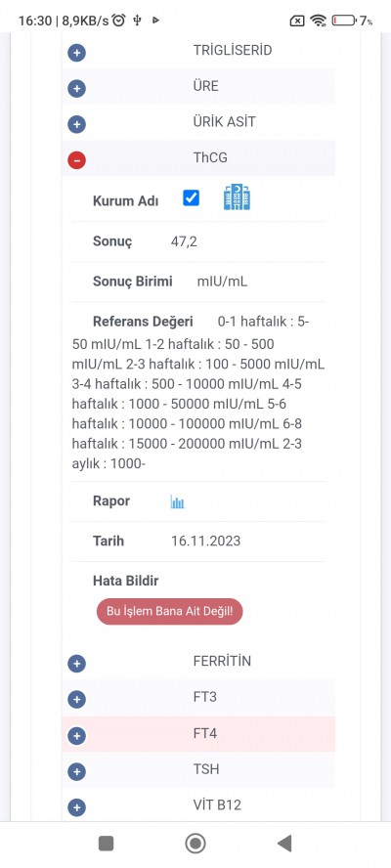Expand the ÜRE result row
This screenshot has width=391, height=868.
pyautogui.click(x=76, y=89)
